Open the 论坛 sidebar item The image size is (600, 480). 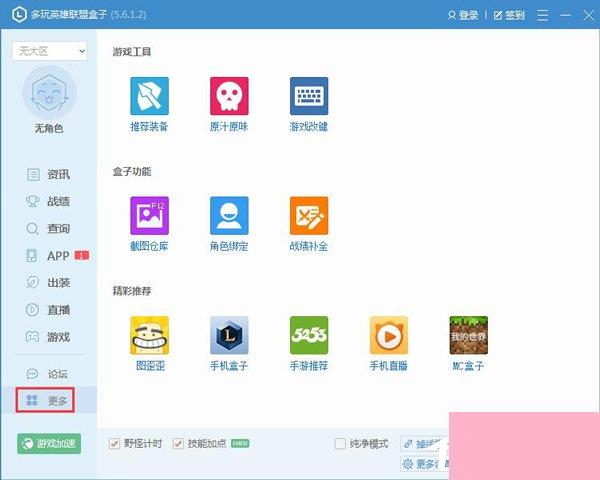(47, 374)
